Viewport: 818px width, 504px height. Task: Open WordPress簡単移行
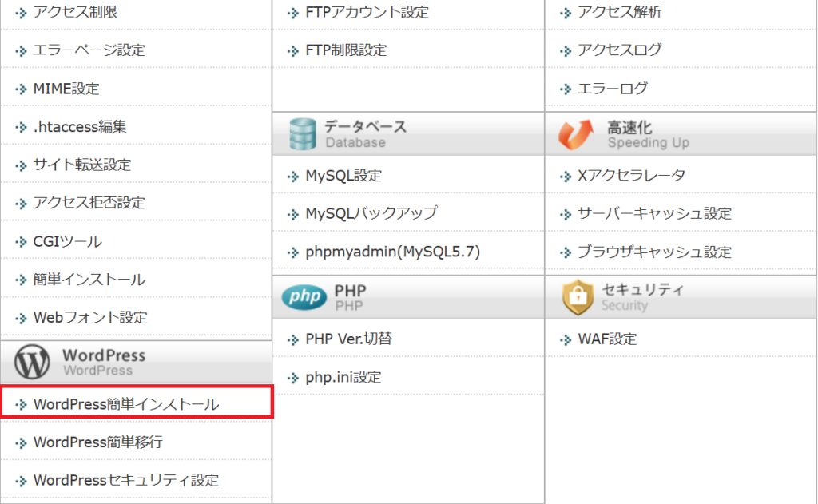[98, 442]
